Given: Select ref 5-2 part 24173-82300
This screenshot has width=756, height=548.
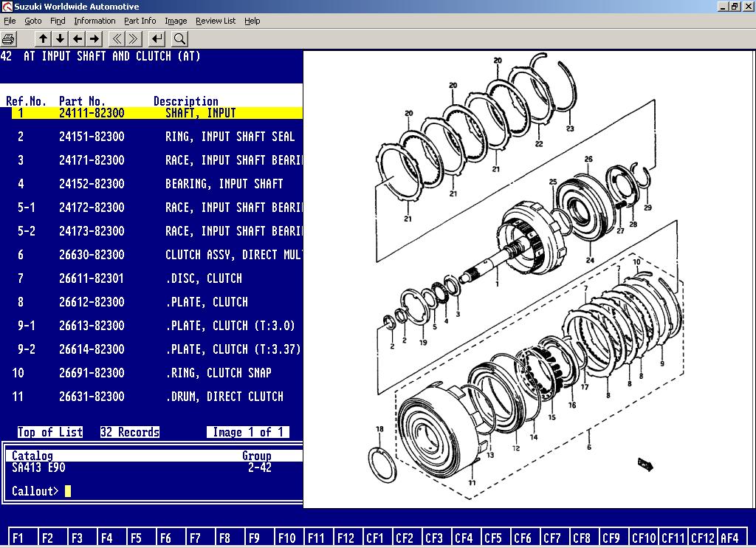Looking at the screenshot, I should pos(157,231).
